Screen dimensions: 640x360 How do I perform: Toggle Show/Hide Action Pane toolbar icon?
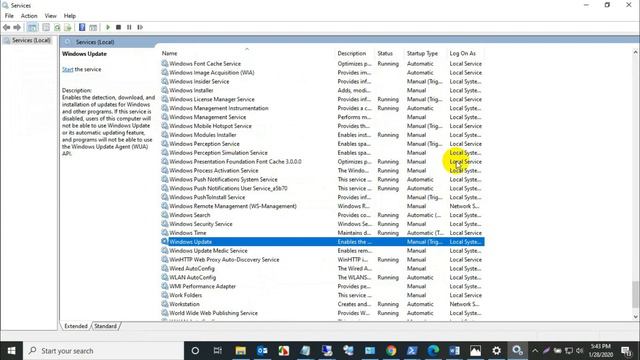pos(93,27)
